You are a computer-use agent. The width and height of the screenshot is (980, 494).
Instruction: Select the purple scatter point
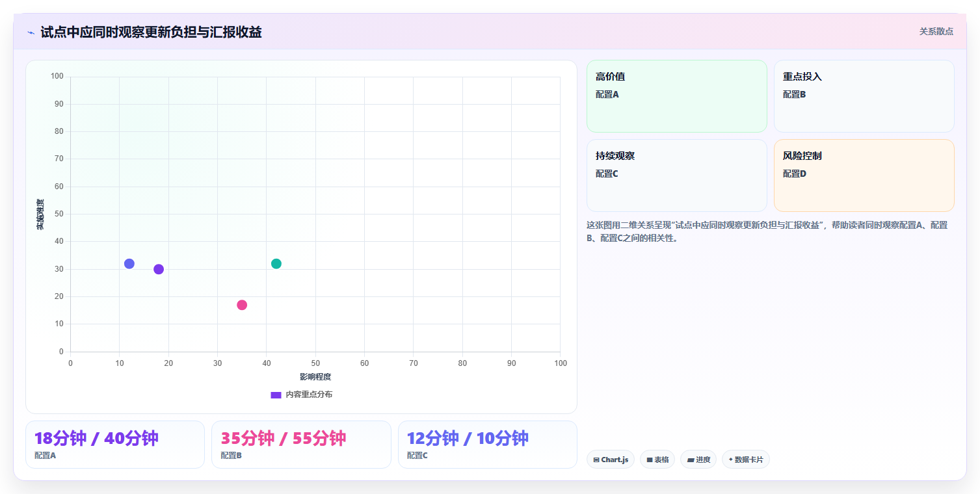(159, 269)
